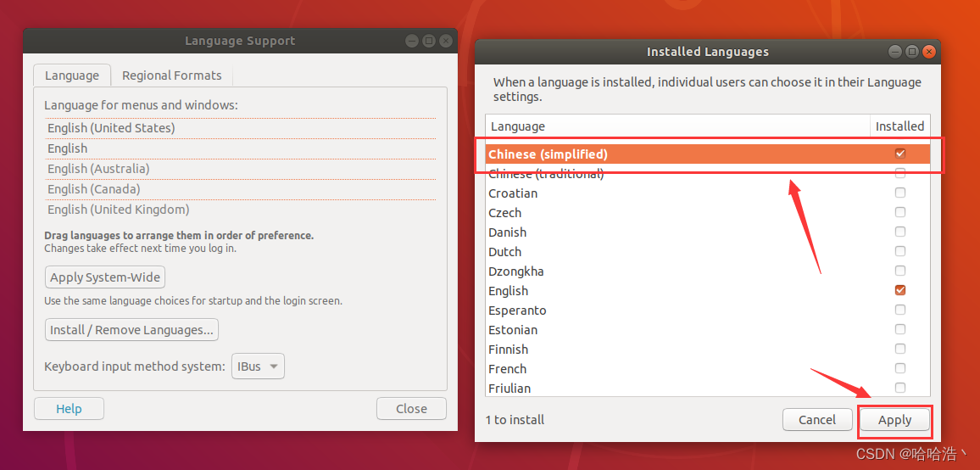Select the Danish language row

(708, 232)
